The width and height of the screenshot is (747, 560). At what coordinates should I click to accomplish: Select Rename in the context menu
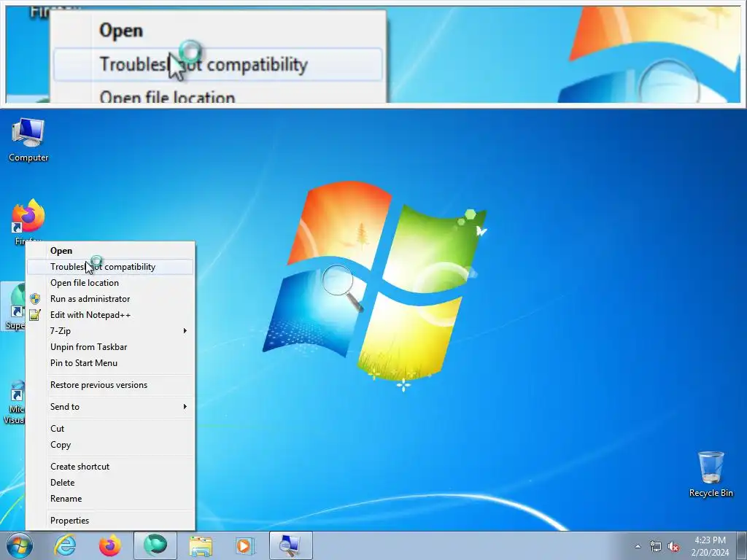point(110,499)
